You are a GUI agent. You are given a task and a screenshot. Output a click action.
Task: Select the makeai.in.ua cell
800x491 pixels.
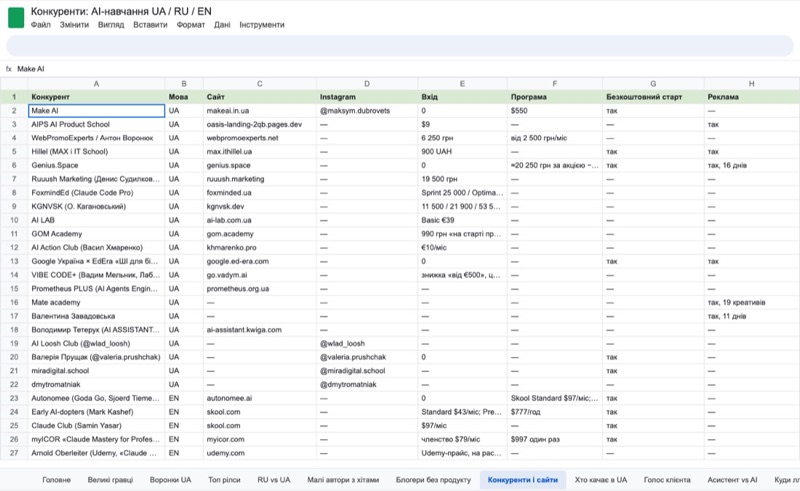pos(260,111)
